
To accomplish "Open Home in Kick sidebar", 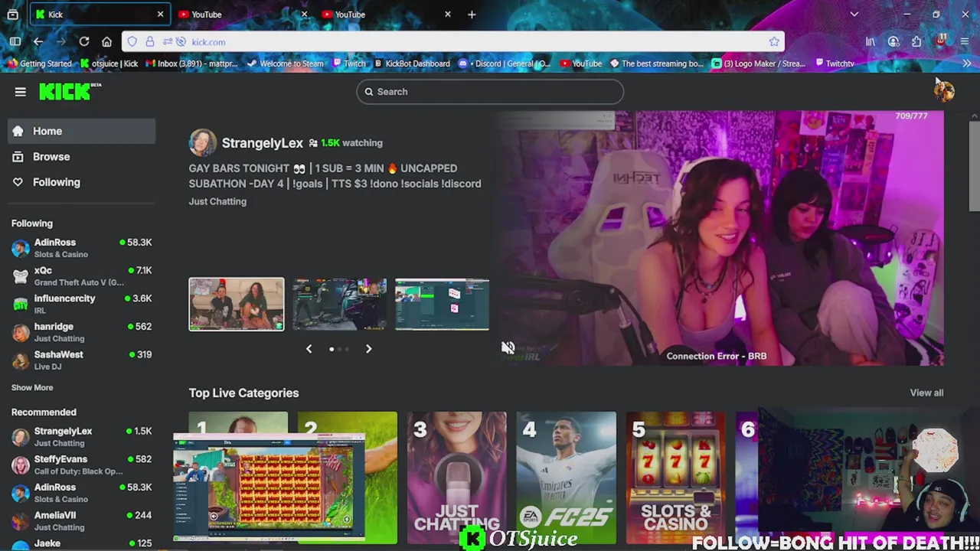I will pos(82,131).
